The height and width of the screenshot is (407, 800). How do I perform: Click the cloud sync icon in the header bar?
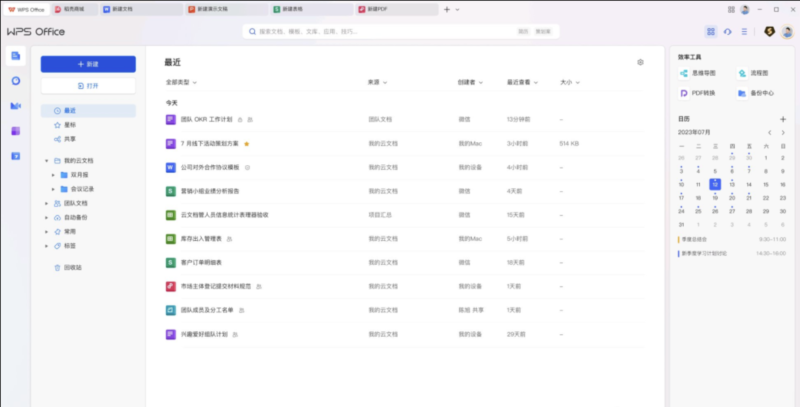(x=728, y=32)
